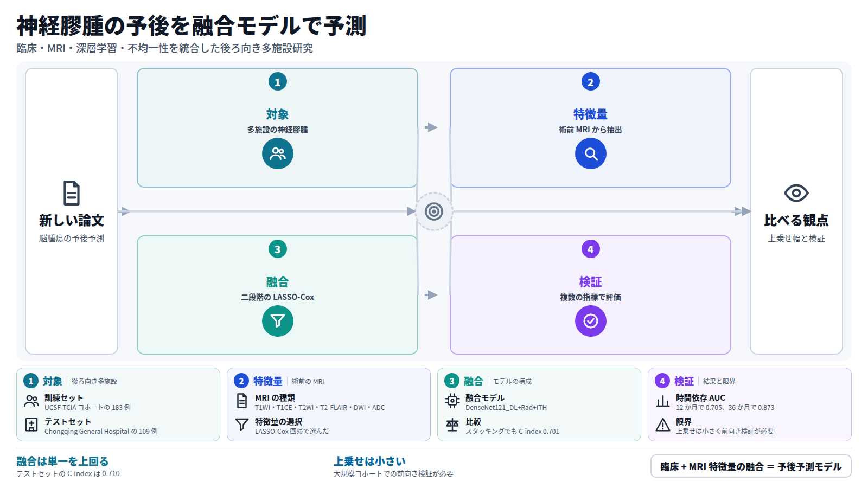Click text 複数の指標で評価
The image size is (868, 488).
tap(591, 297)
